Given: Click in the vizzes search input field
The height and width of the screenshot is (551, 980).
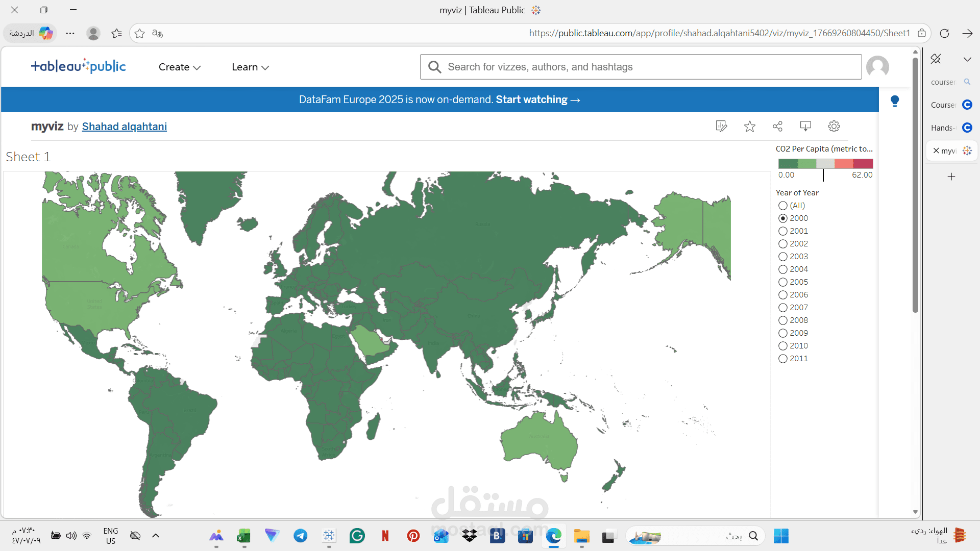Looking at the screenshot, I should [x=641, y=67].
